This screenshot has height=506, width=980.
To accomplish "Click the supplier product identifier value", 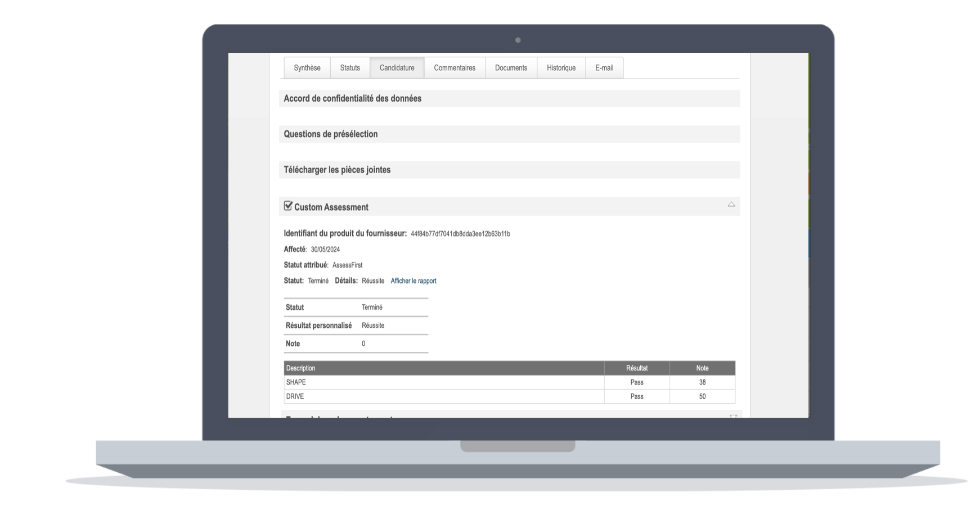I will 460,234.
